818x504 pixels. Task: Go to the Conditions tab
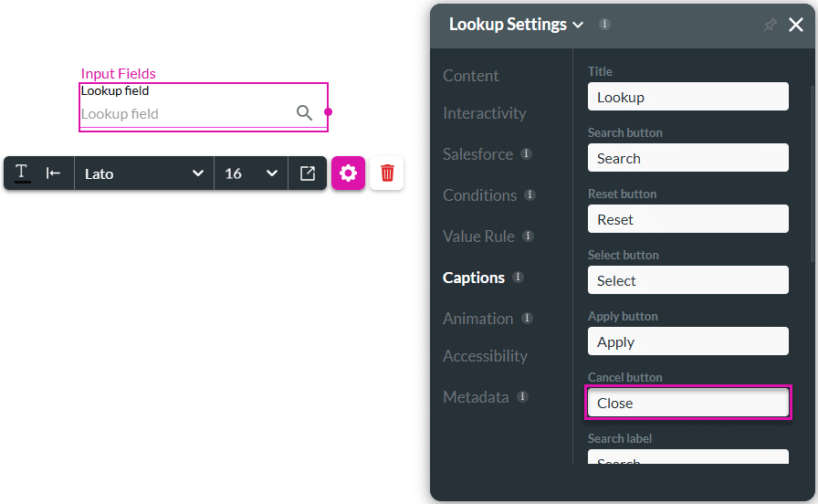pyautogui.click(x=479, y=195)
